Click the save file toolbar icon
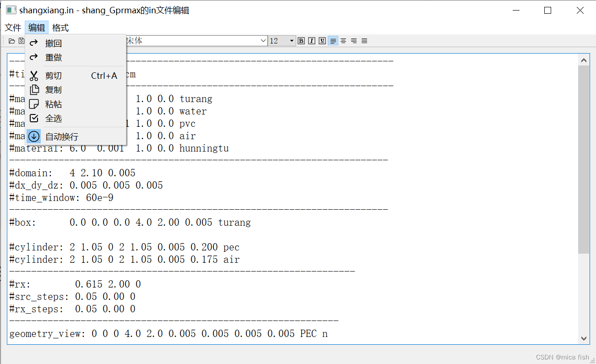596x364 pixels. [21, 41]
